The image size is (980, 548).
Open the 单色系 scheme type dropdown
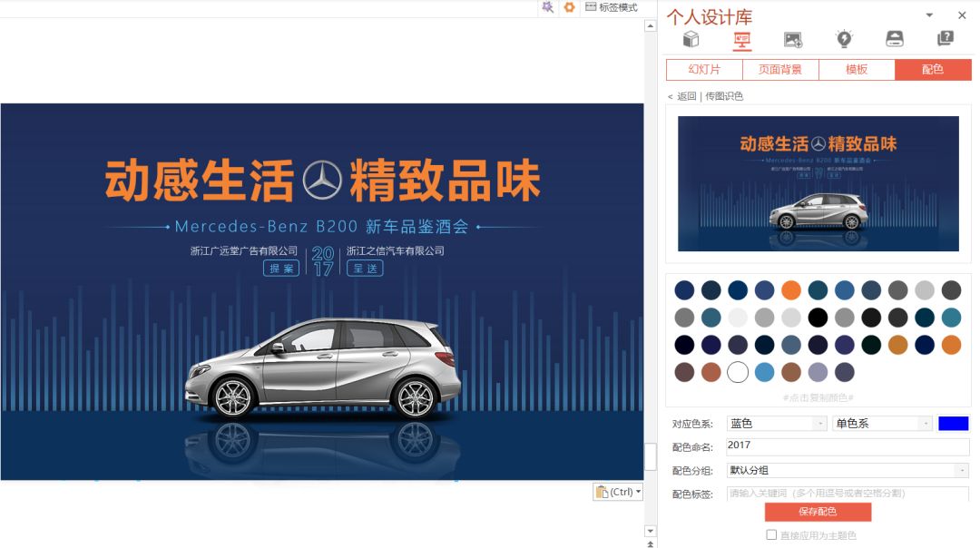(882, 424)
